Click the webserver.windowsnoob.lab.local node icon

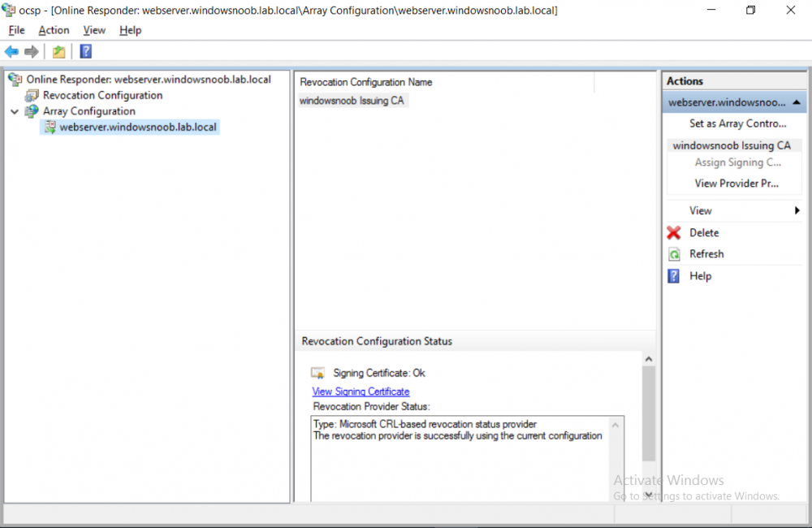click(50, 127)
